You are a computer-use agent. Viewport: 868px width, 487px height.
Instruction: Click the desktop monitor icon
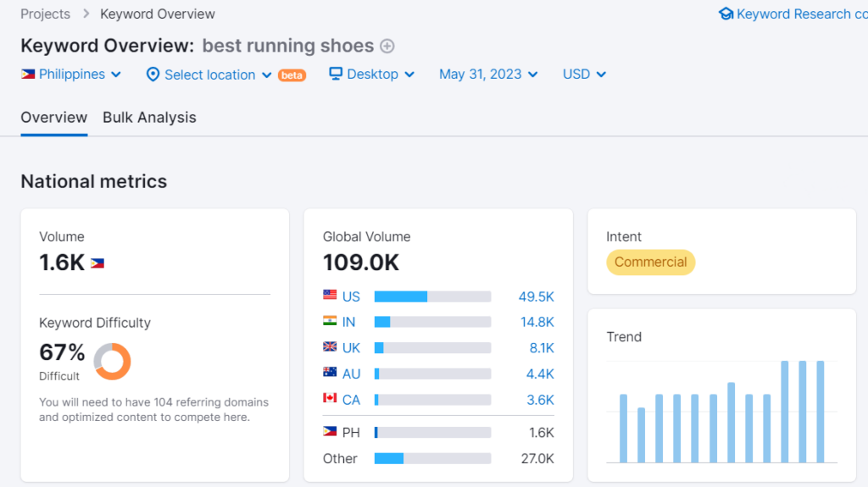336,75
